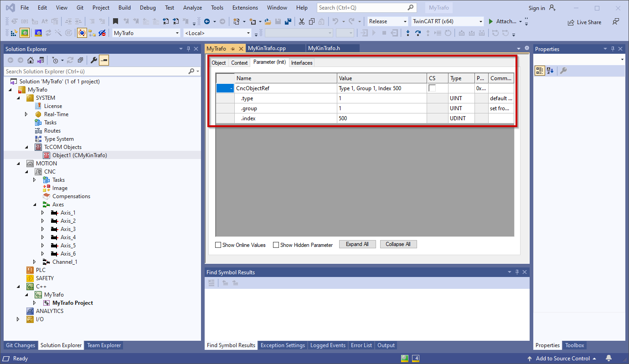Click the Open File folder icon
This screenshot has width=629, height=364.
[x=268, y=21]
